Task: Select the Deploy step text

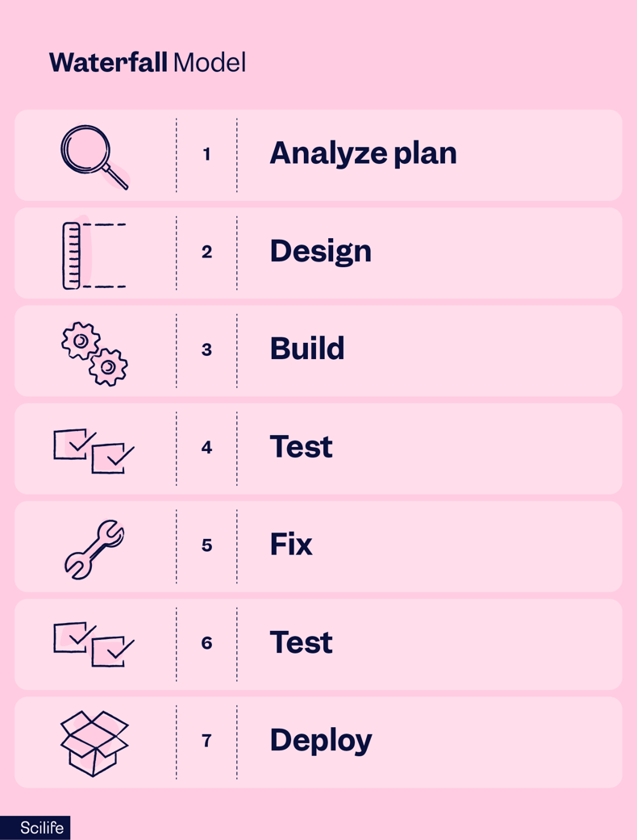Action: pos(321,741)
